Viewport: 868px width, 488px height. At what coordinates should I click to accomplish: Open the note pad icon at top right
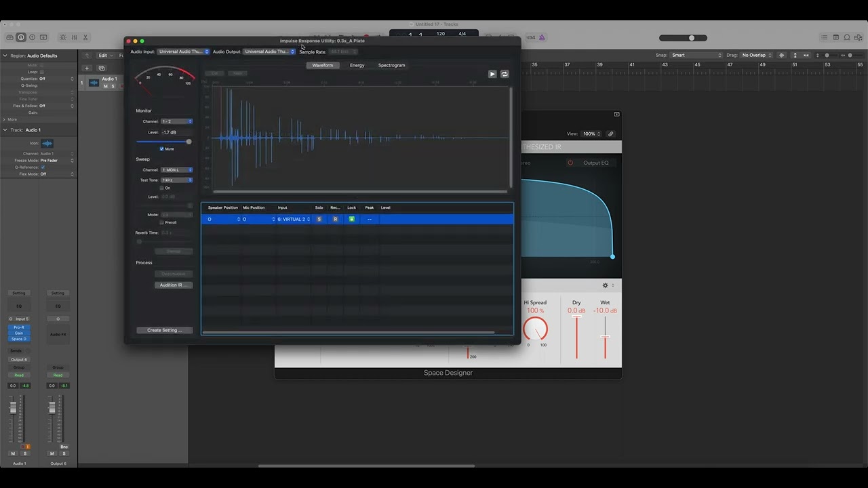[835, 37]
